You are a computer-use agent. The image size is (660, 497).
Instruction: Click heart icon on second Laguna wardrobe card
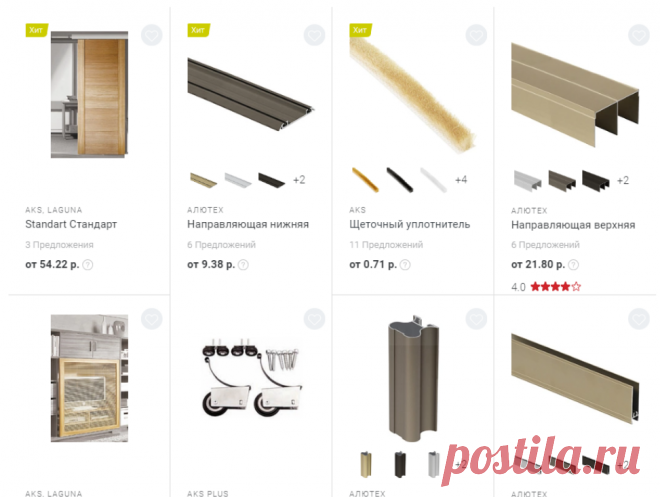[x=152, y=319]
